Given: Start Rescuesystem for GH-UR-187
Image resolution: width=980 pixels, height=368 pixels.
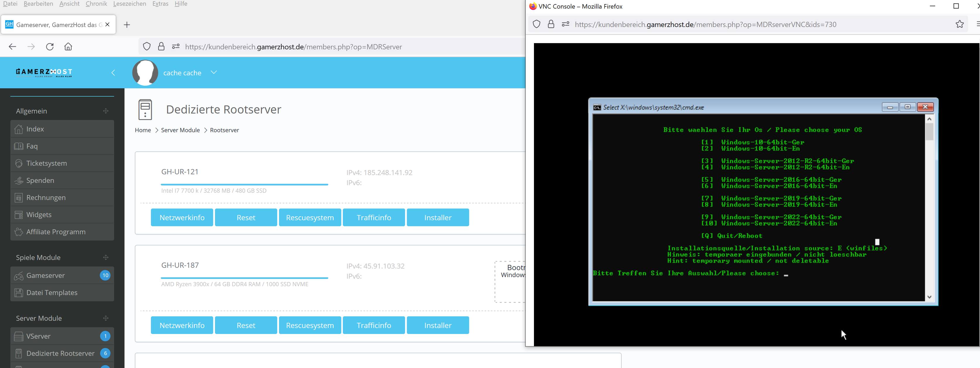Looking at the screenshot, I should 310,325.
